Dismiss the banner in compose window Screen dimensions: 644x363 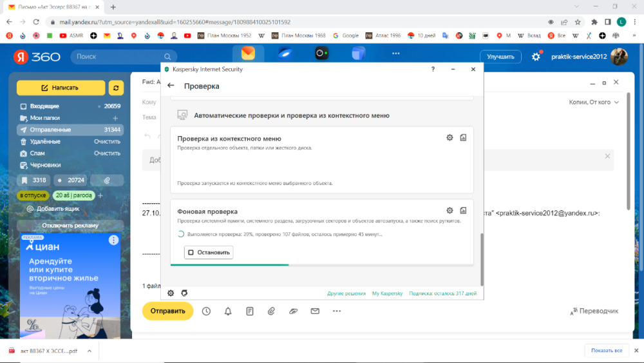[607, 156]
